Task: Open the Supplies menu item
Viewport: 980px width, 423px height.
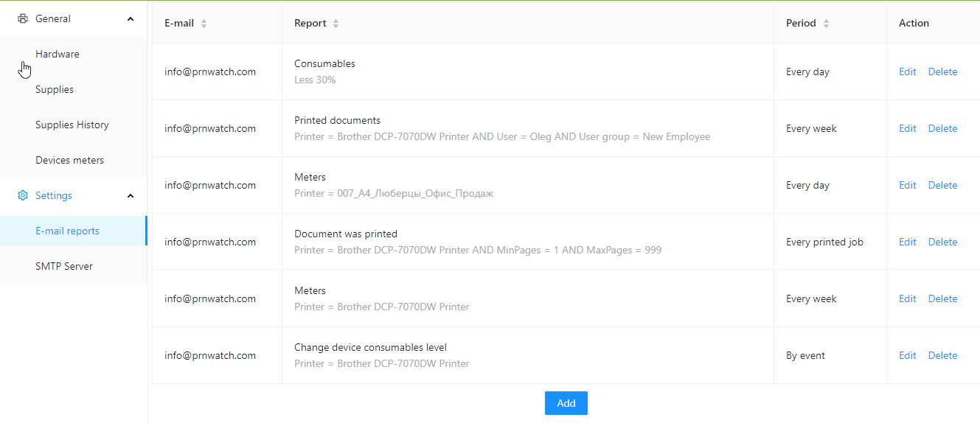Action: (x=74, y=89)
